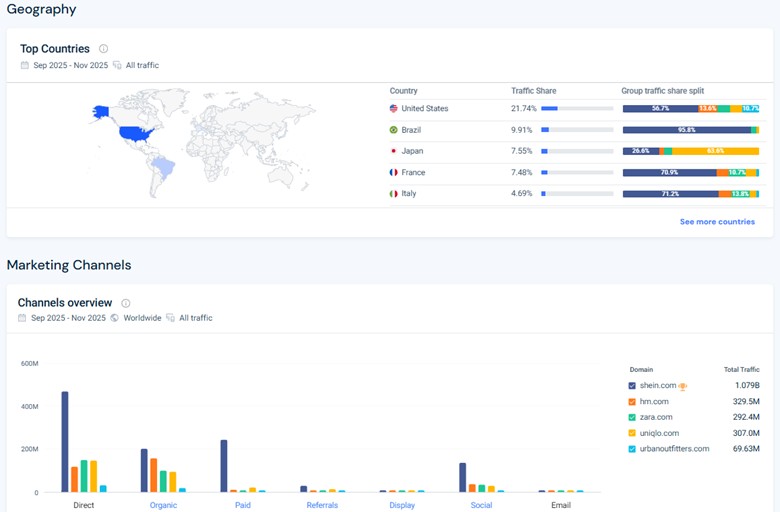Click the United States 56.7% split segment
780x512 pixels.
[x=661, y=108]
